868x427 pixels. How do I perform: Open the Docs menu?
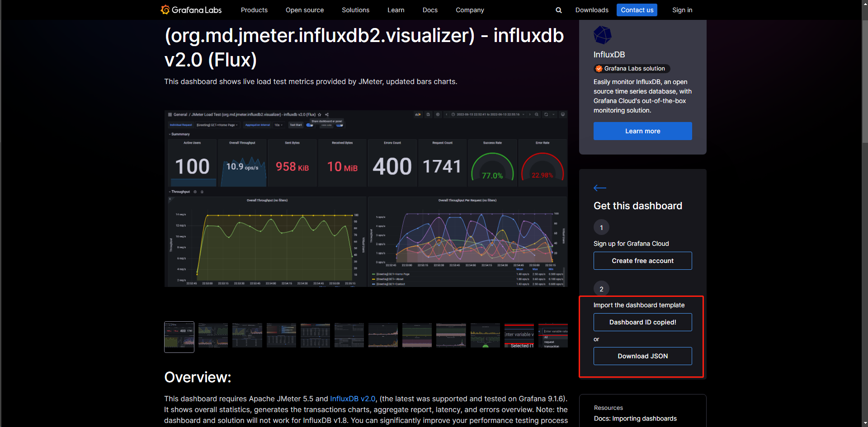430,10
